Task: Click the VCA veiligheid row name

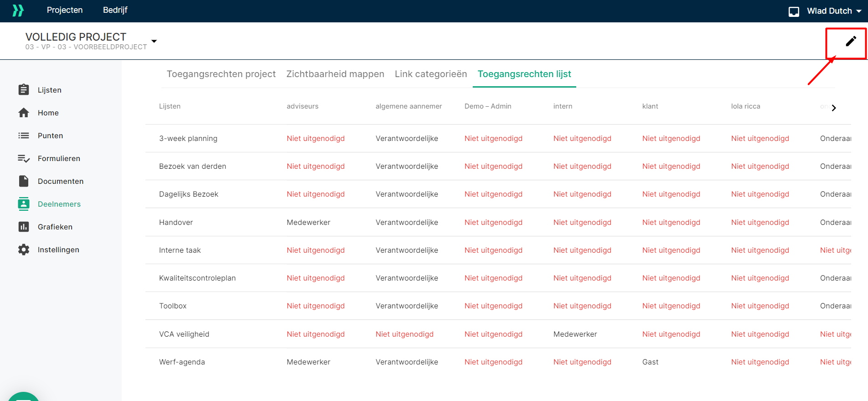Action: coord(184,334)
